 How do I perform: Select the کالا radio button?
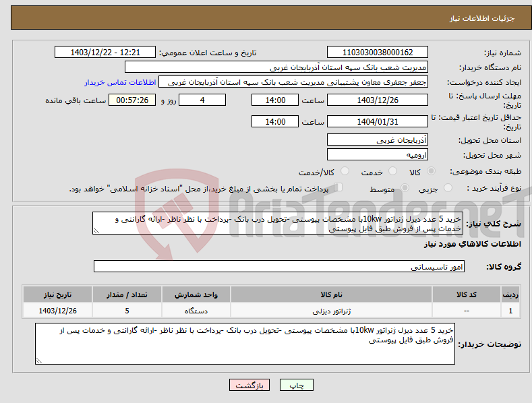tap(432, 171)
